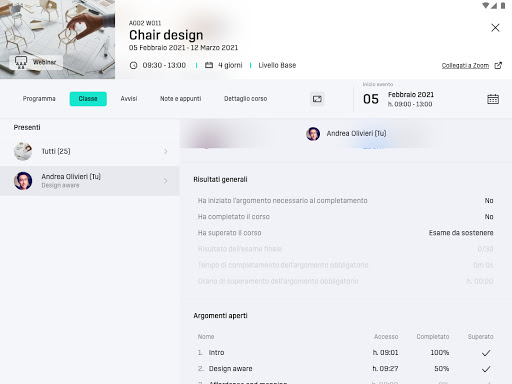The width and height of the screenshot is (512, 384).
Task: Open the Avvisi tab
Action: point(129,99)
